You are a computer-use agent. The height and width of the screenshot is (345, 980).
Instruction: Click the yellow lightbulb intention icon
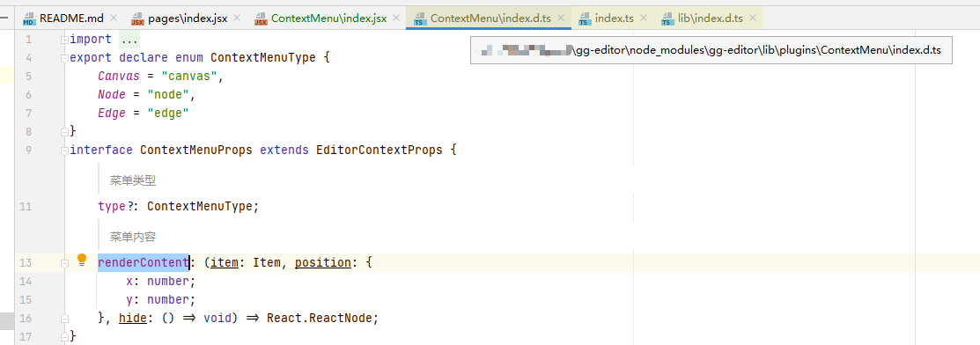click(x=82, y=260)
